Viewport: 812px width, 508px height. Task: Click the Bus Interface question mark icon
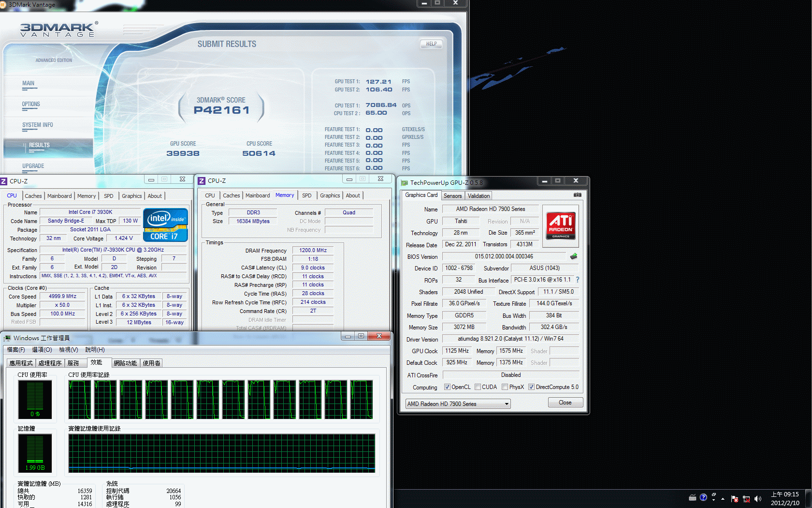pos(577,280)
